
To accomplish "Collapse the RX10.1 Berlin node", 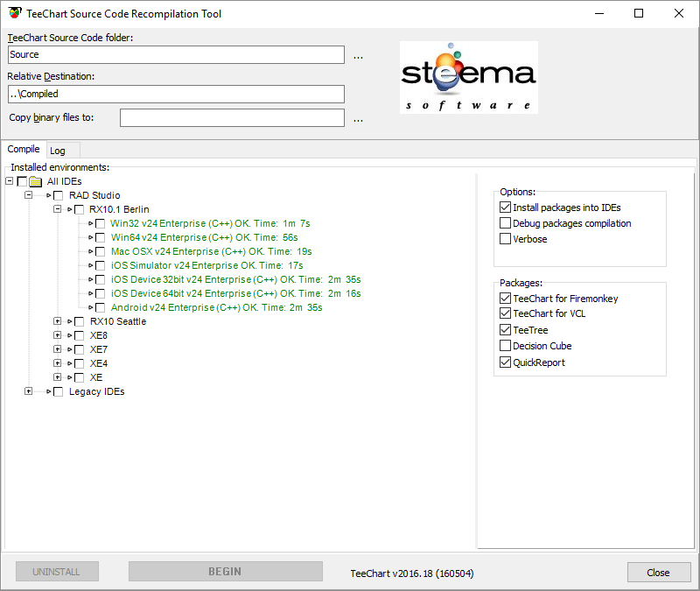I will 57,208.
